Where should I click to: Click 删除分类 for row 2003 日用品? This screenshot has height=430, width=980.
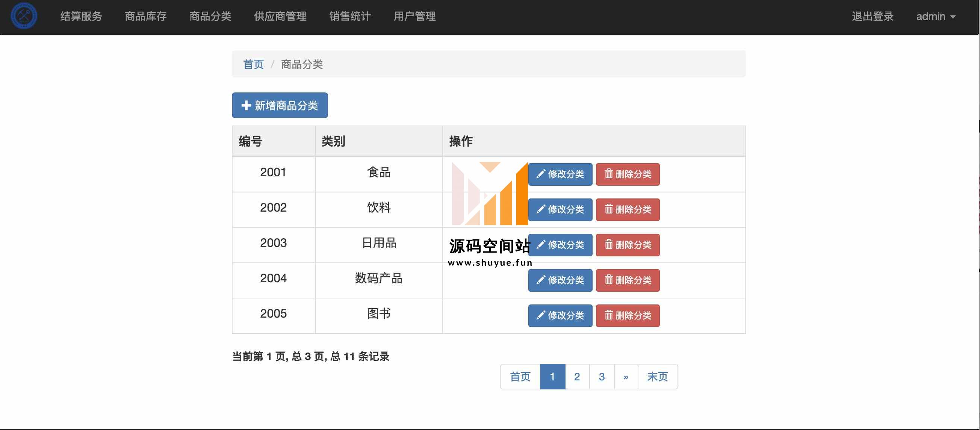pos(628,245)
